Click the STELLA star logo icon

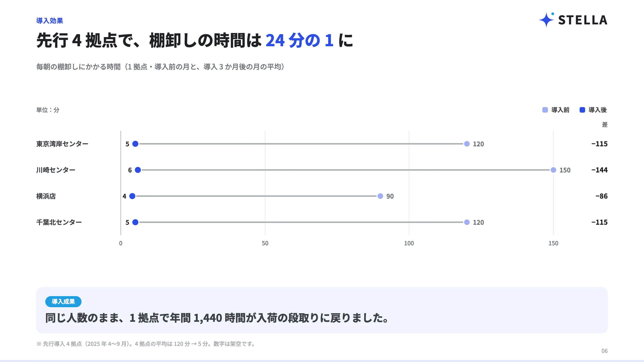[x=546, y=20]
